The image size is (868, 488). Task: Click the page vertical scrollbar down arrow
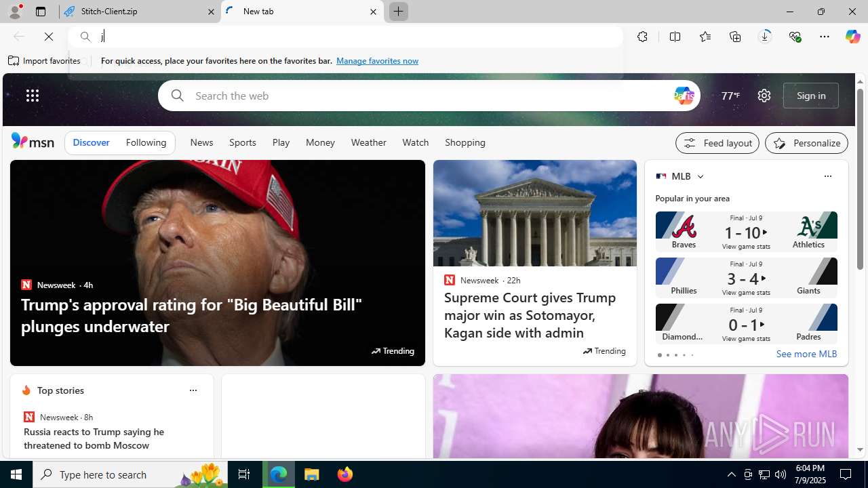[x=860, y=450]
